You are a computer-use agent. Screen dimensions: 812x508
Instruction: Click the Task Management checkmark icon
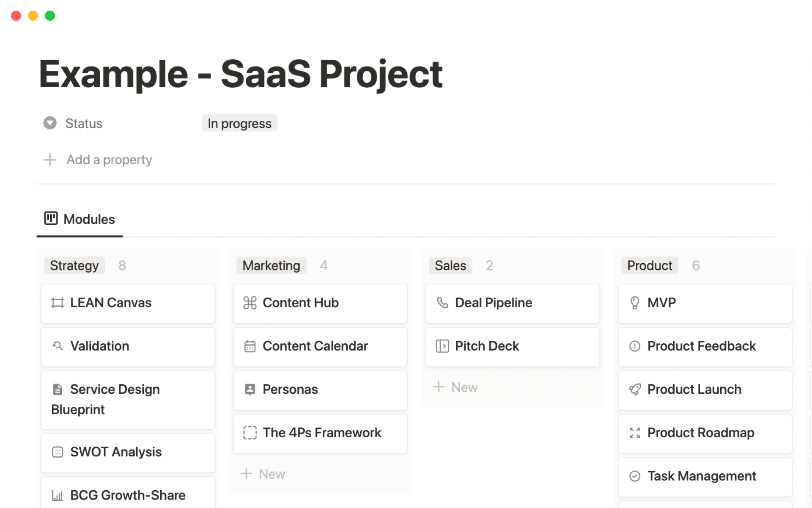(x=634, y=476)
